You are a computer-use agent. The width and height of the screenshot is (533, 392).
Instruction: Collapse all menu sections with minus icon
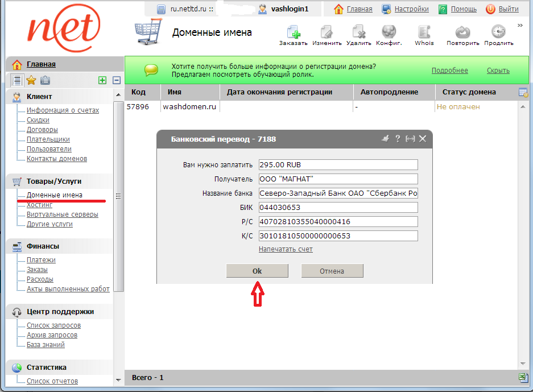pos(117,80)
